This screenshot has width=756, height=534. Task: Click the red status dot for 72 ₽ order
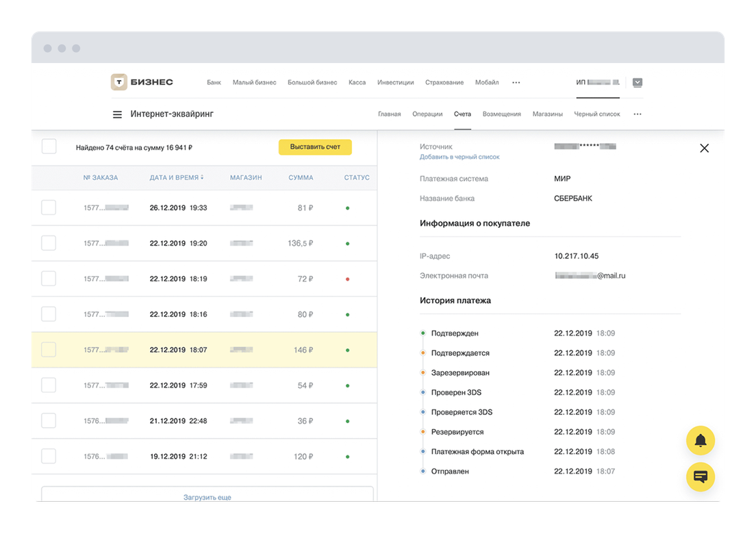pos(347,279)
